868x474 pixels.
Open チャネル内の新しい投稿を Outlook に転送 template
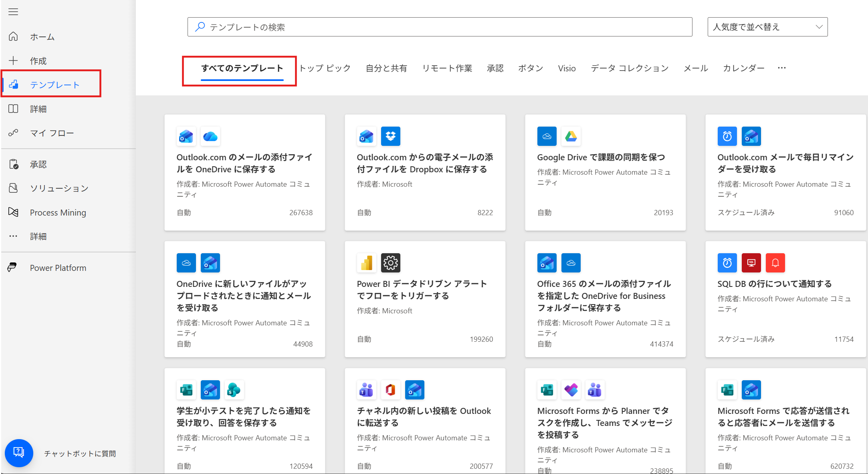click(x=424, y=417)
